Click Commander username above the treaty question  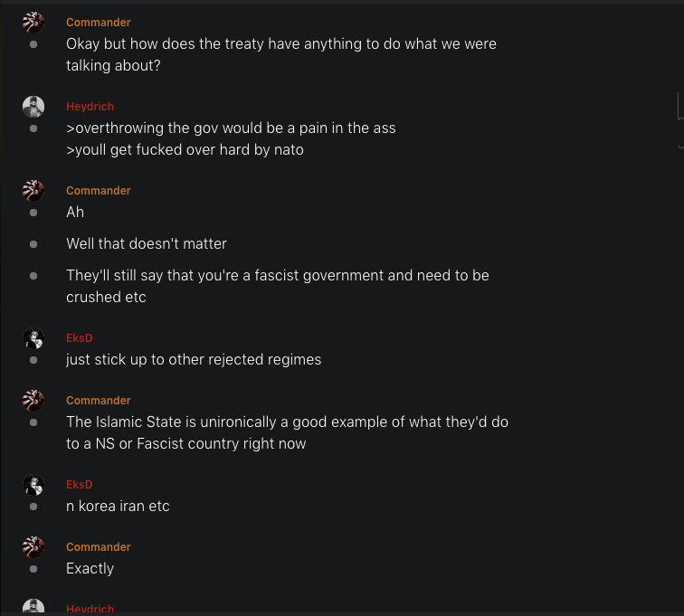coord(99,22)
